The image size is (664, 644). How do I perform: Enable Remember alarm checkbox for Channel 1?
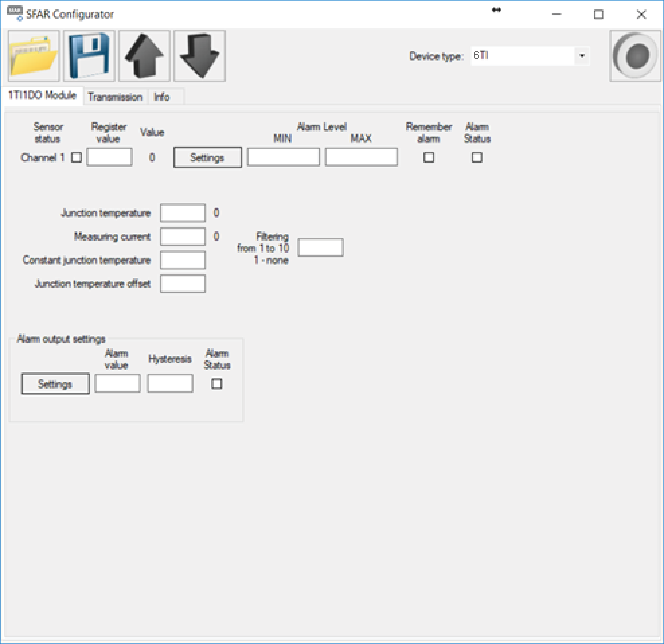pyautogui.click(x=429, y=157)
